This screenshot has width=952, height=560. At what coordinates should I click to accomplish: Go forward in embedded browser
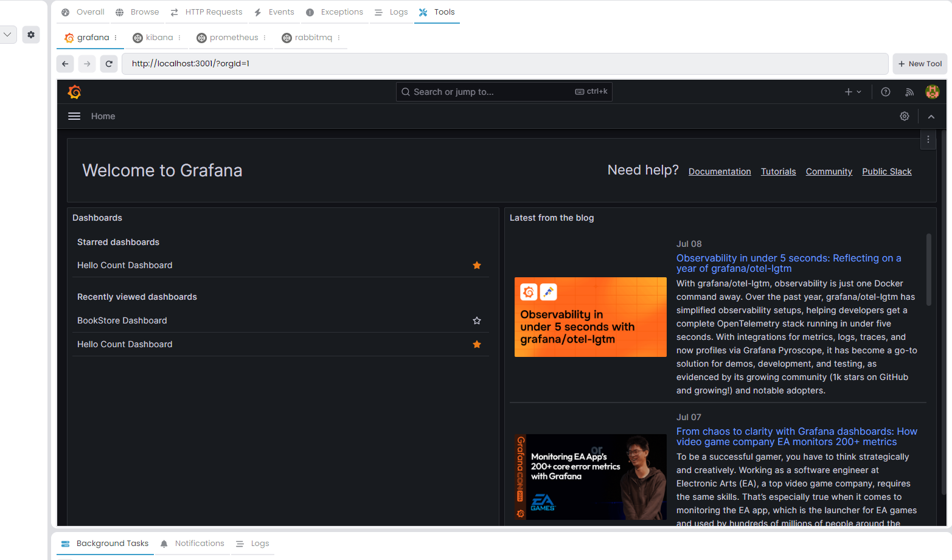point(87,64)
